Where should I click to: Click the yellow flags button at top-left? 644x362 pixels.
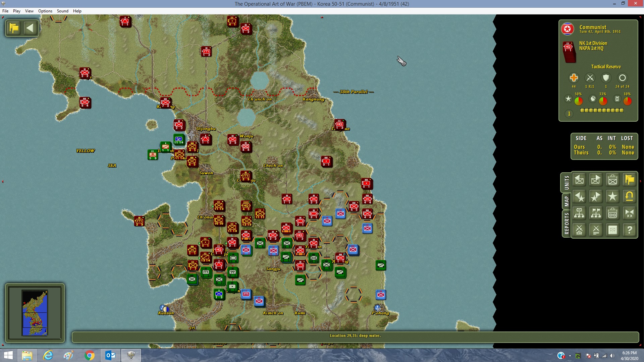click(x=14, y=28)
